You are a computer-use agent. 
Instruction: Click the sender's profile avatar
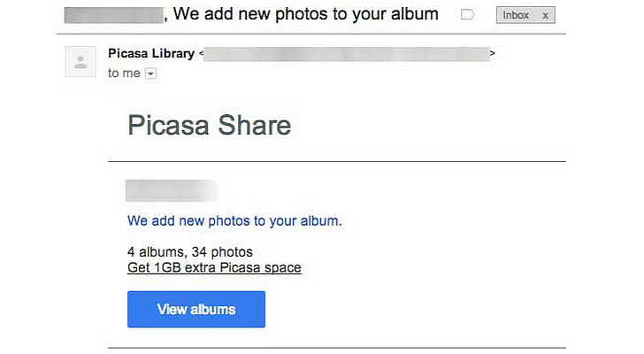[80, 62]
